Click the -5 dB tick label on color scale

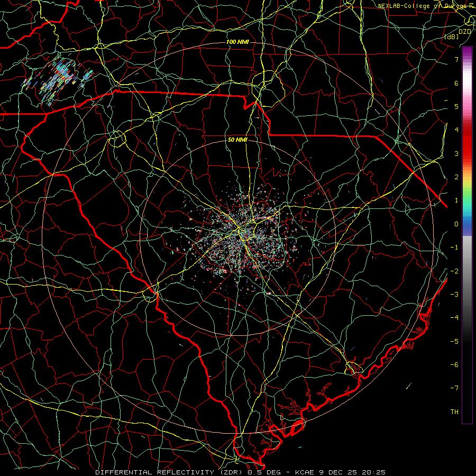click(x=454, y=342)
